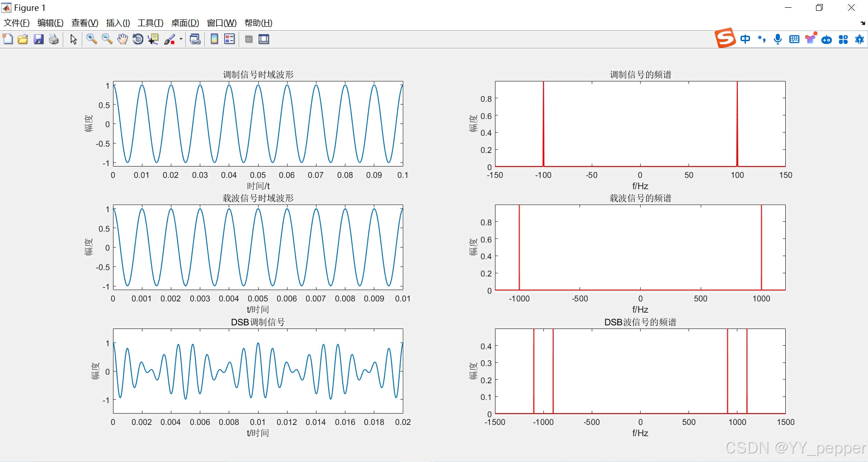Click the DSB波信号的频谱 plot title
The height and width of the screenshot is (462, 868).
pos(641,322)
